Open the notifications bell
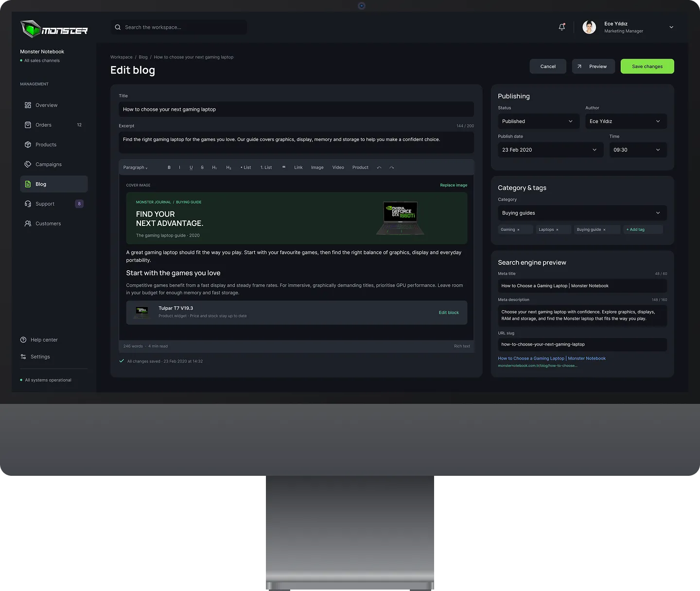 [562, 27]
